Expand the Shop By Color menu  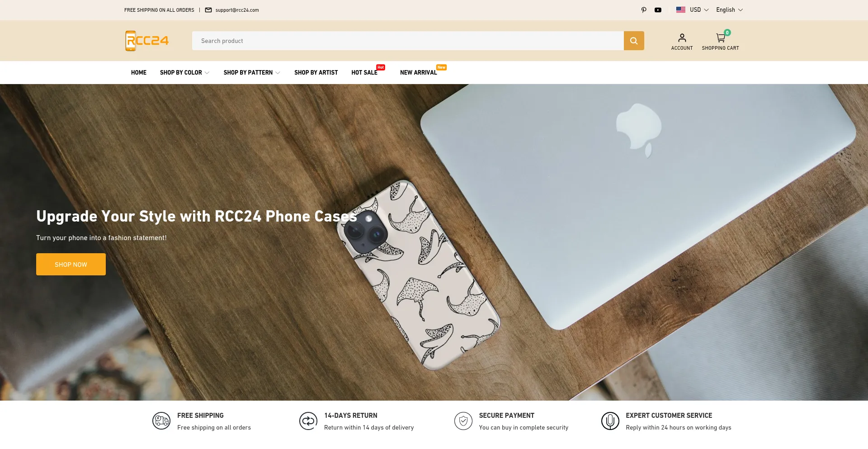pos(184,72)
